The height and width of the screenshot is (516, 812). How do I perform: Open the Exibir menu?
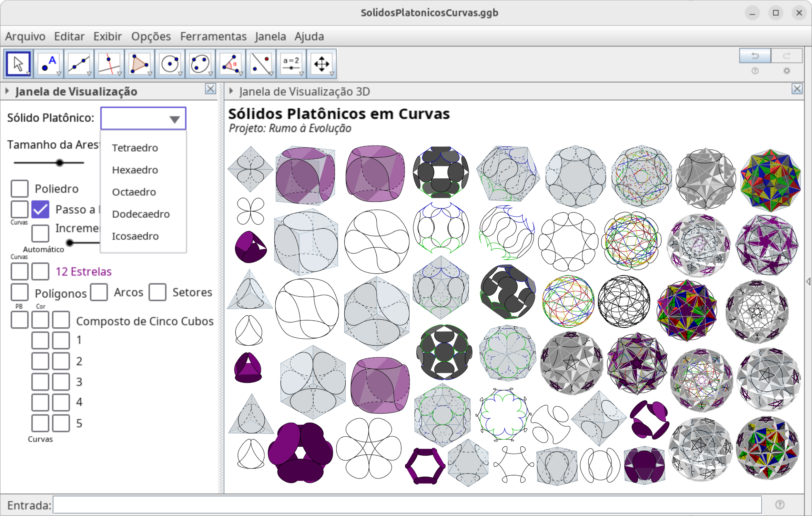click(108, 36)
